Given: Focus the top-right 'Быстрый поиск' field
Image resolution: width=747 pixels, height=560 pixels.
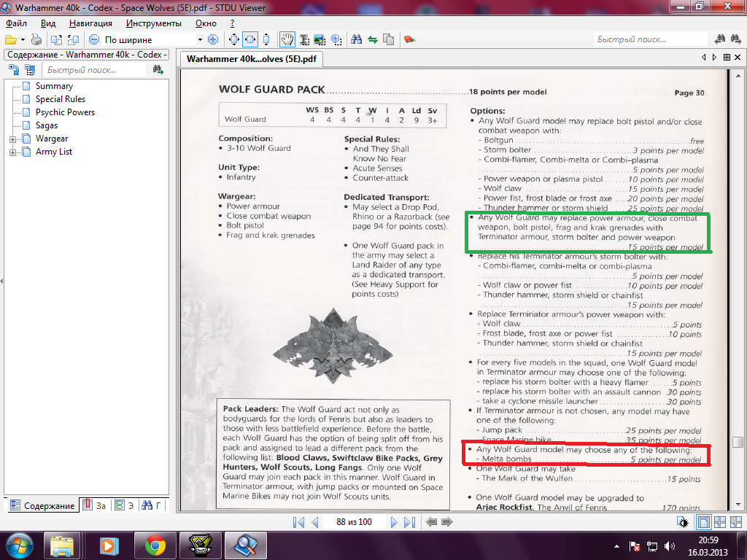Looking at the screenshot, I should pos(651,39).
